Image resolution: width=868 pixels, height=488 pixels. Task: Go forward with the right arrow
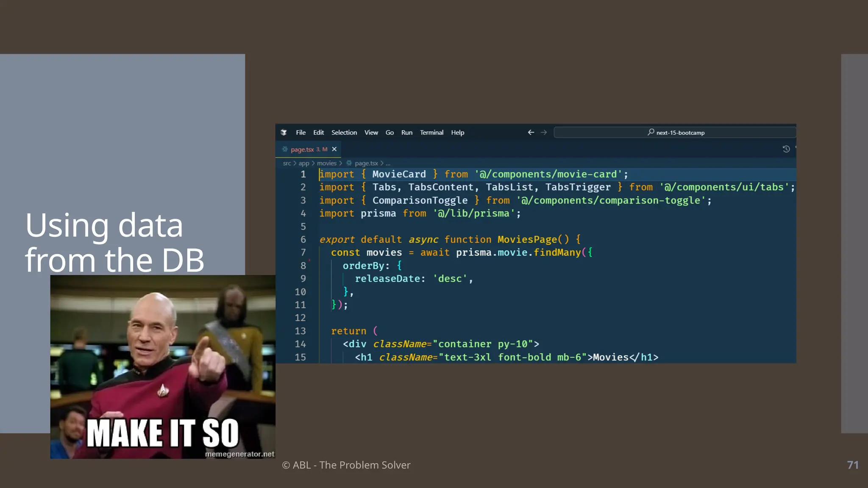[x=544, y=133]
